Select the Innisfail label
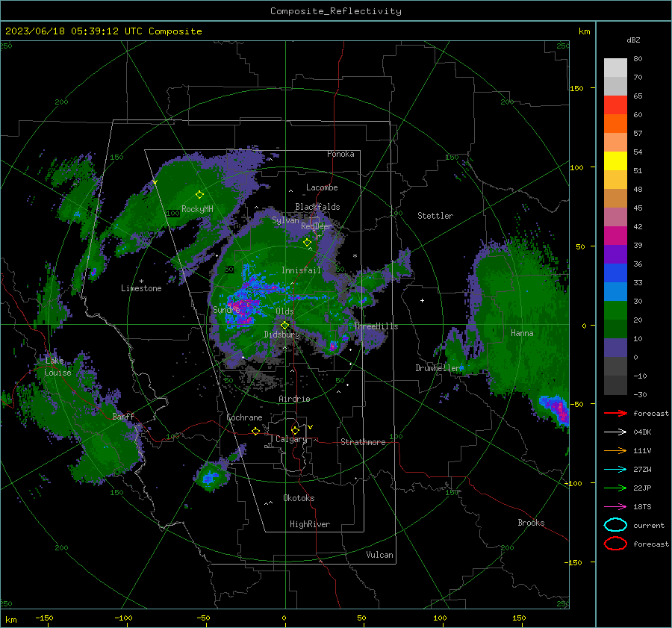Viewport: 672px width, 628px height. [301, 270]
